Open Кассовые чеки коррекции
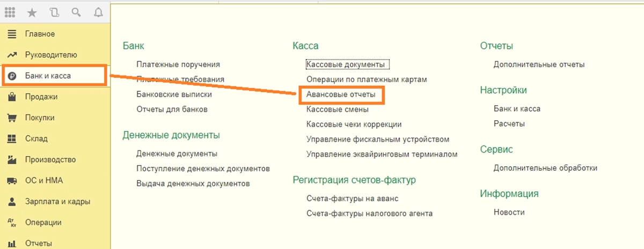This screenshot has width=644, height=249. pyautogui.click(x=354, y=124)
